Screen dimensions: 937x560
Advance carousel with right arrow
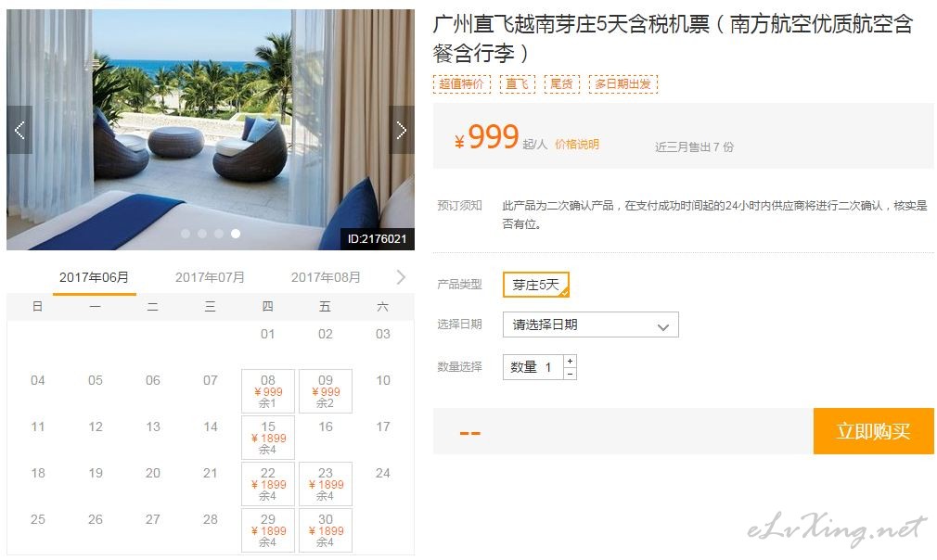coord(402,130)
